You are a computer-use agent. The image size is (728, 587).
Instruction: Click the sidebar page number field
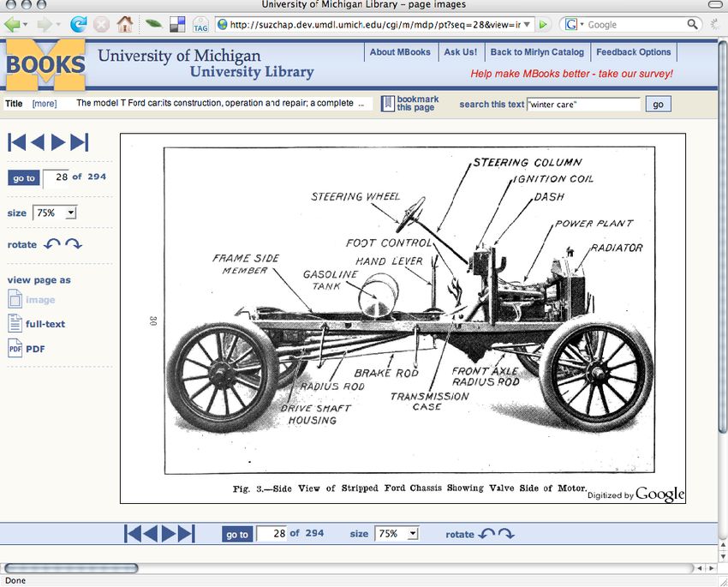tap(56, 177)
